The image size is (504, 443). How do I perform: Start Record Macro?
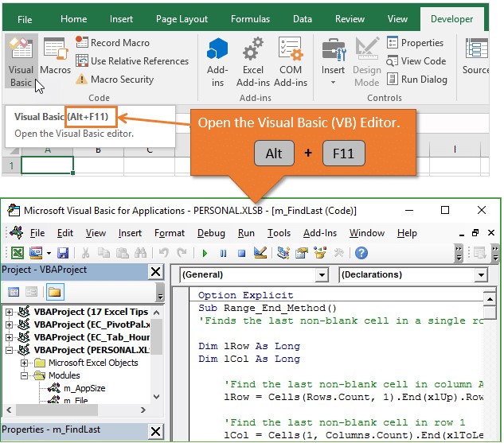[x=113, y=43]
